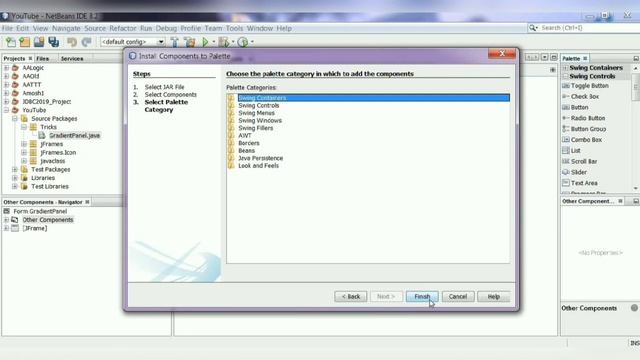The height and width of the screenshot is (360, 640).
Task: Open the Tools menu
Action: point(234,28)
